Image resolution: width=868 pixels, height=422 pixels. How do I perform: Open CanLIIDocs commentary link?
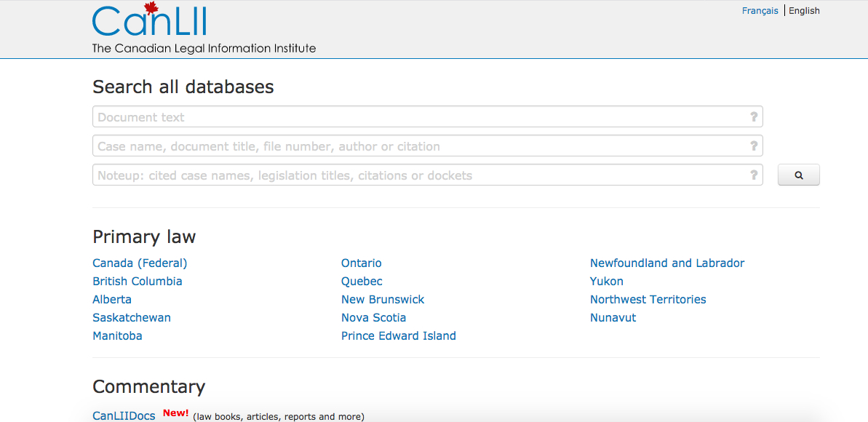124,416
